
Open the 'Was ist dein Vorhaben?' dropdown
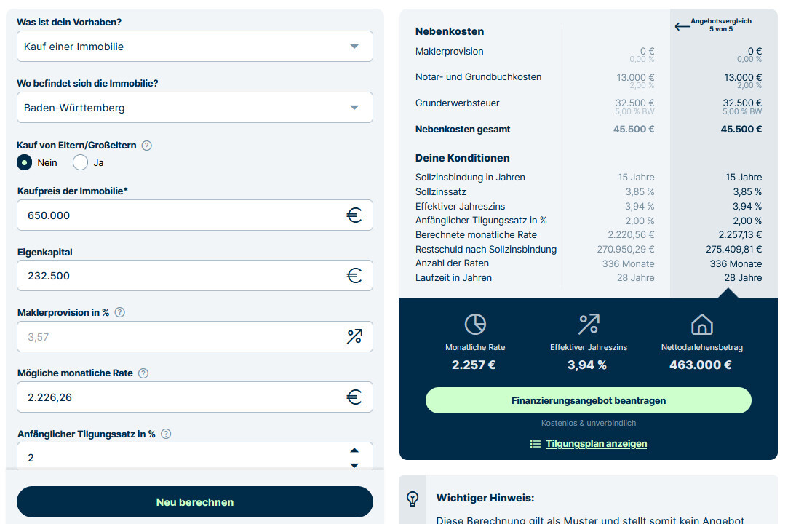point(194,47)
